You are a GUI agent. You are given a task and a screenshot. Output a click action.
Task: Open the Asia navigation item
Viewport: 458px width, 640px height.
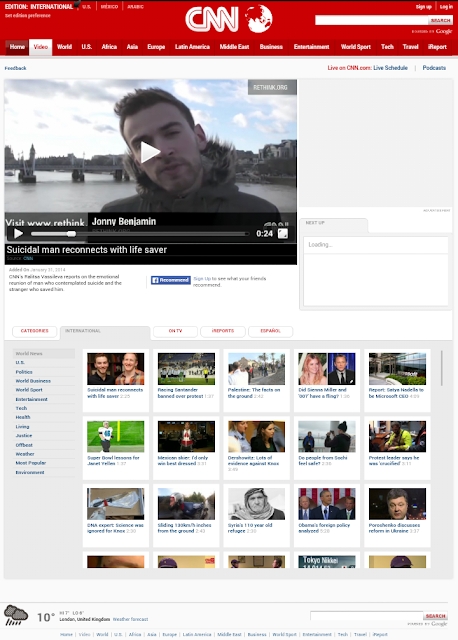(132, 47)
